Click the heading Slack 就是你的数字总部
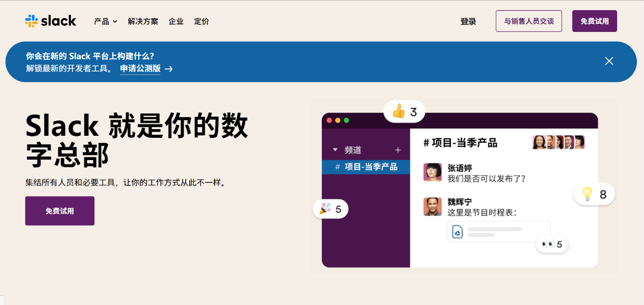This screenshot has width=644, height=305. click(137, 140)
